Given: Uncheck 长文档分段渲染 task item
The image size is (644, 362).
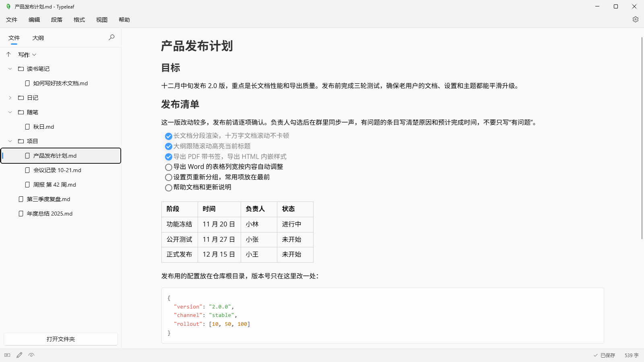Looking at the screenshot, I should tap(169, 136).
